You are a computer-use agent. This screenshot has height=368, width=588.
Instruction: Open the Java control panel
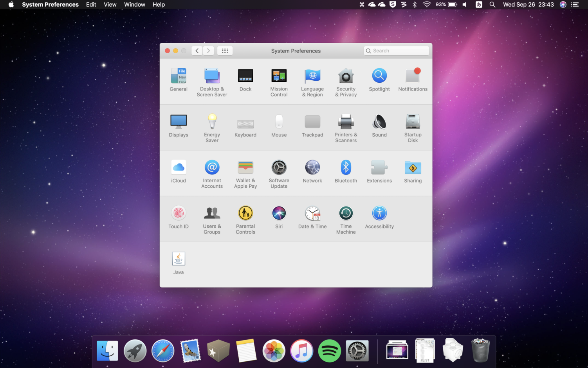(x=179, y=263)
